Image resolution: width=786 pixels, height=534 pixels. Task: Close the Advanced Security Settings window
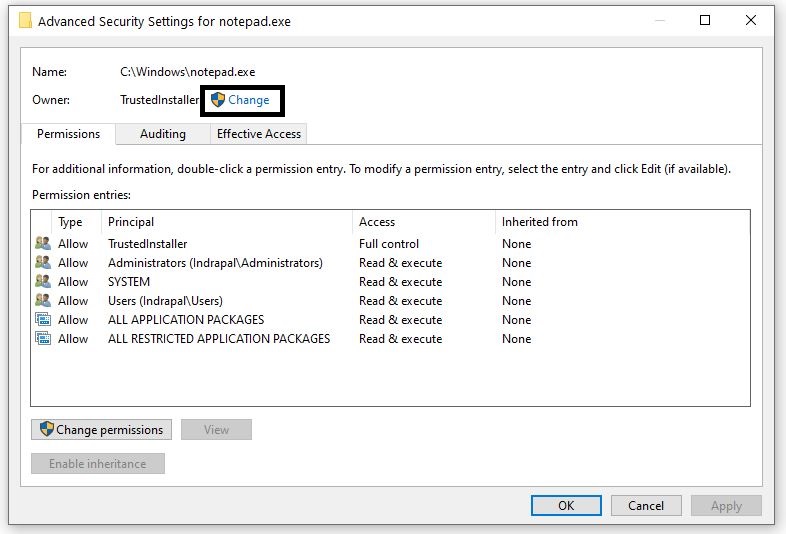(750, 20)
